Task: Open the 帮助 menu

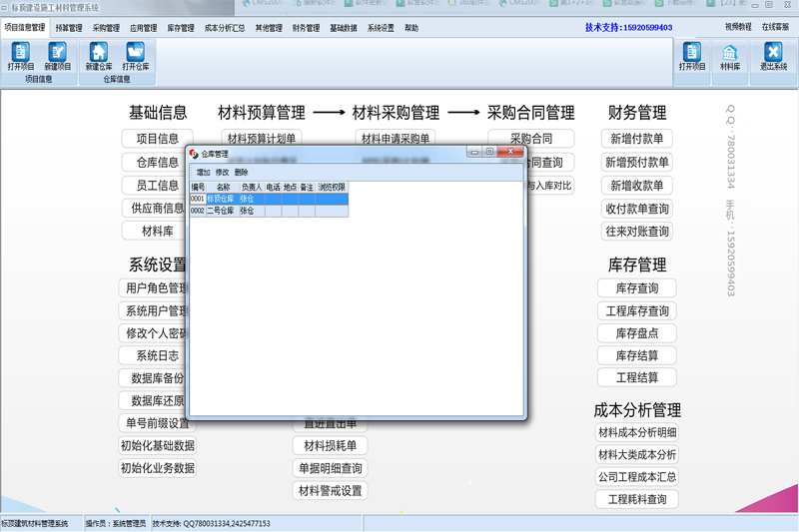Action: [x=411, y=28]
